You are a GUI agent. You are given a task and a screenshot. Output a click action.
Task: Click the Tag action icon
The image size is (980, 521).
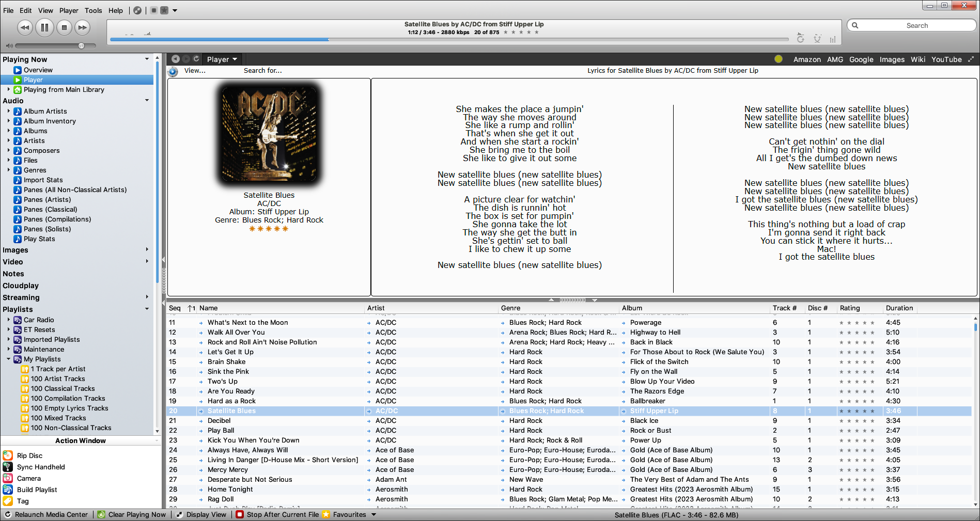click(8, 501)
